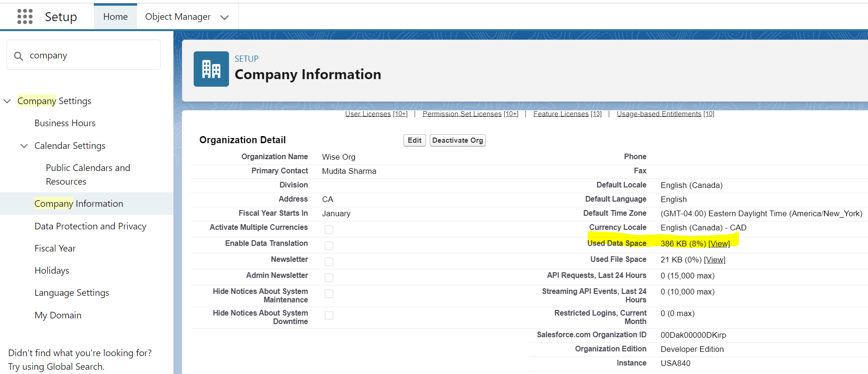This screenshot has width=868, height=374.
Task: Select the API Requests value 0 (15,000 max)
Action: 688,276
